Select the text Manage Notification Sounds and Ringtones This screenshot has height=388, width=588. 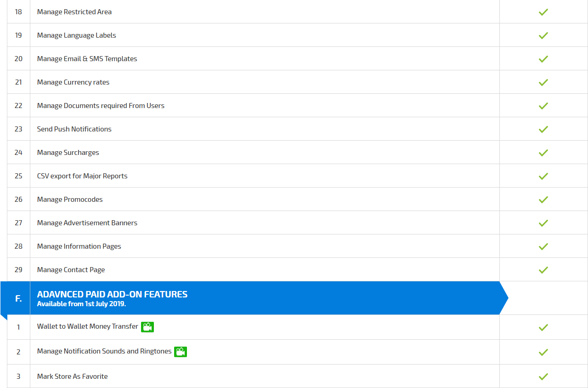click(x=104, y=351)
